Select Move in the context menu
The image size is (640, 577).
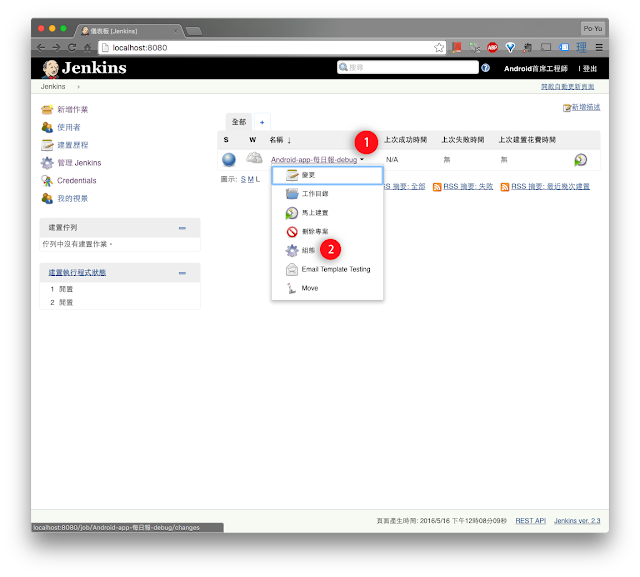327,288
